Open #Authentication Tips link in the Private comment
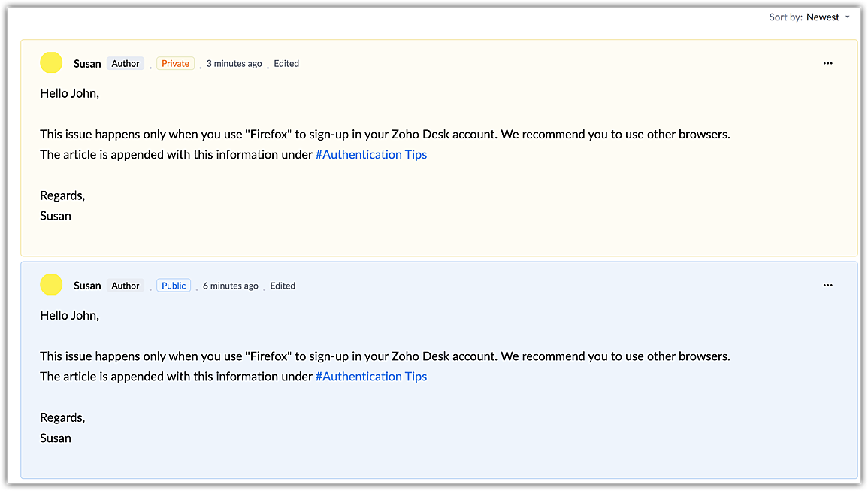The width and height of the screenshot is (868, 491). point(371,155)
